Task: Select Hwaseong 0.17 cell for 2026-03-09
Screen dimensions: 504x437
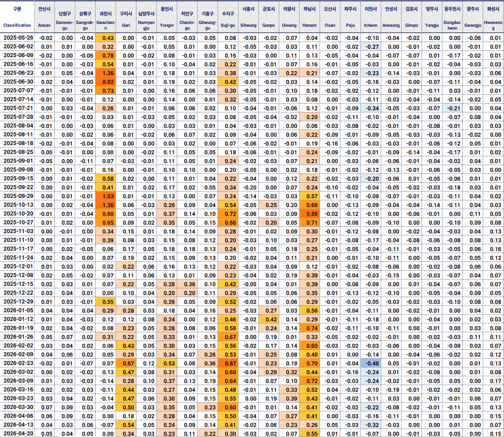Action: click(x=493, y=381)
